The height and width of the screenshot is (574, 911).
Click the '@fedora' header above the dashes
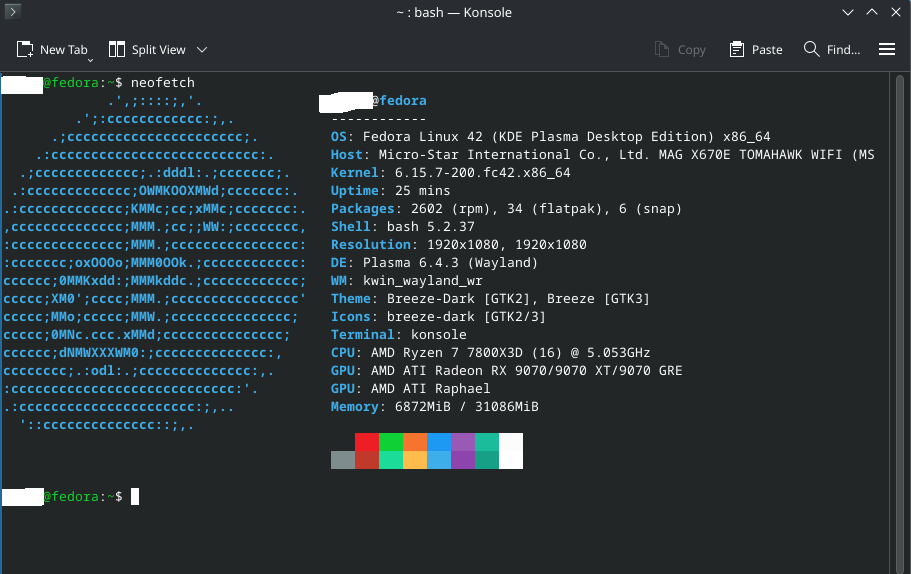[x=399, y=101]
